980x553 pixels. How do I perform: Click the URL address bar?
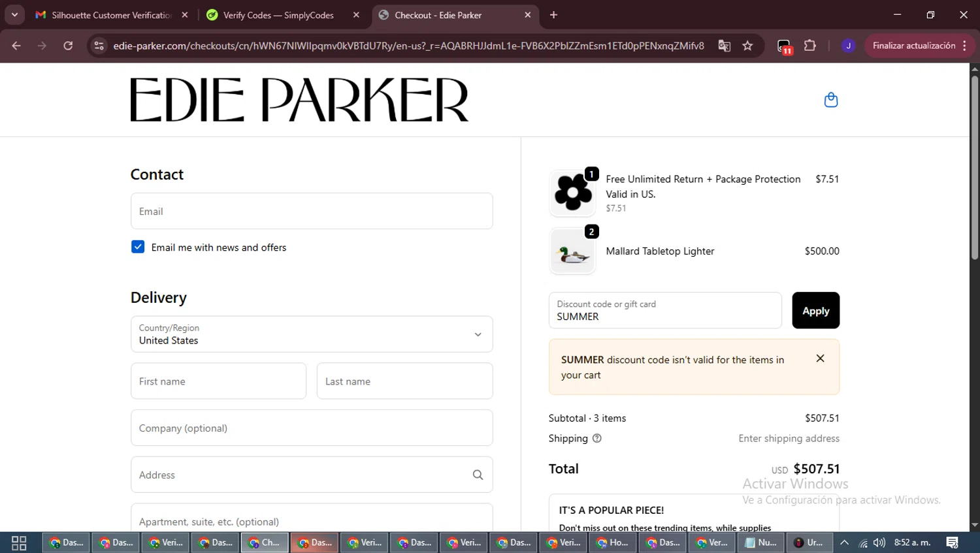tap(408, 46)
